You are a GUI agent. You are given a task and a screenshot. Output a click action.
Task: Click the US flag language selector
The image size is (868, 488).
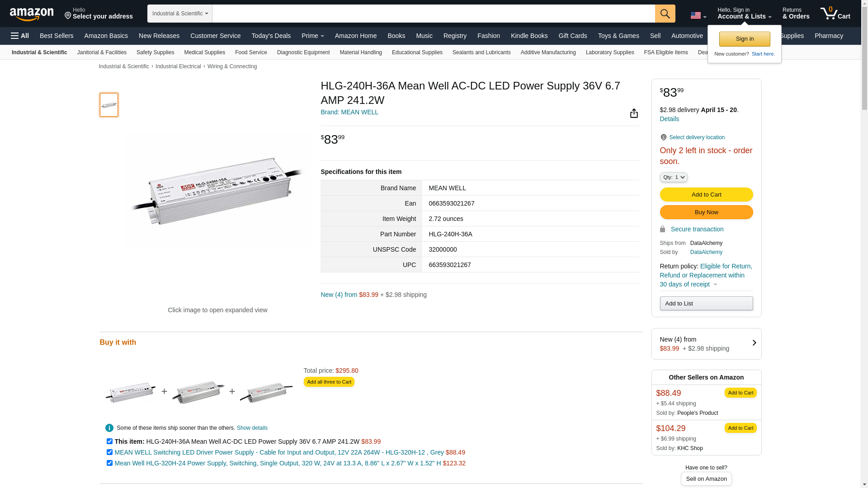point(698,15)
